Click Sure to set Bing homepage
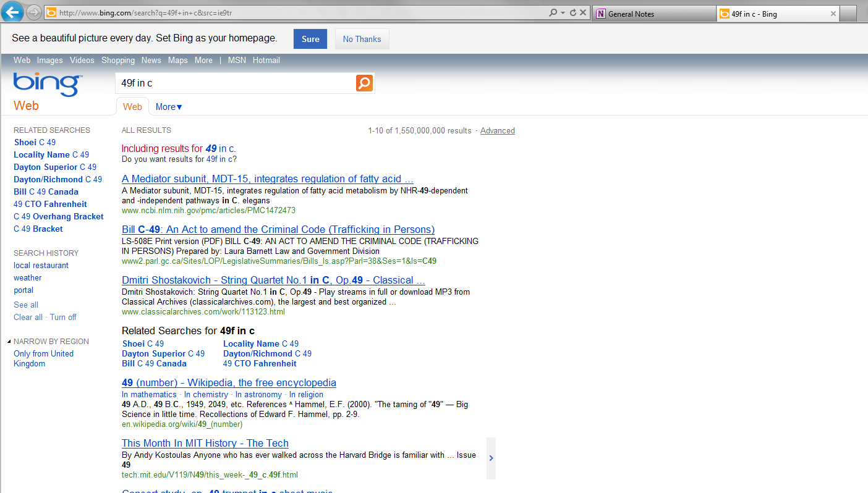Viewport: 868px width, 493px height. [x=310, y=39]
